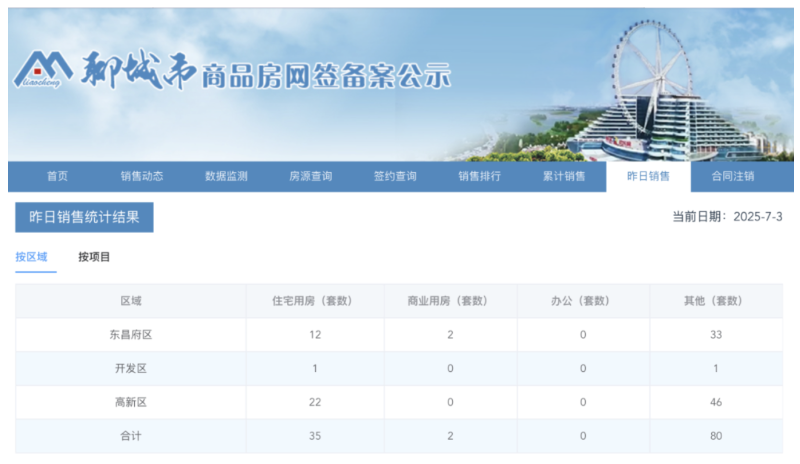Select the 合计 row label
The height and width of the screenshot is (464, 800).
(x=131, y=436)
